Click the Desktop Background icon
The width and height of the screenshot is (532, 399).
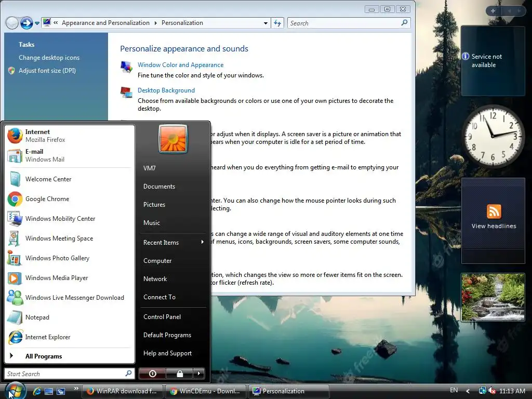tap(126, 92)
